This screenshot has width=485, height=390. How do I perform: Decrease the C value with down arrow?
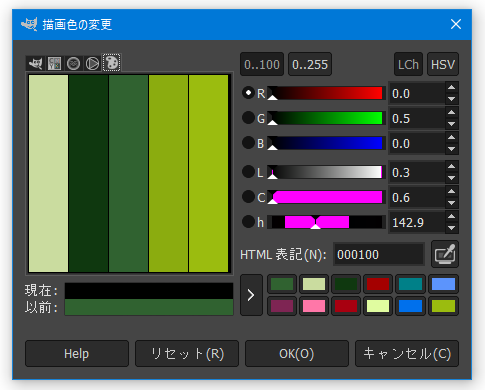(x=452, y=203)
